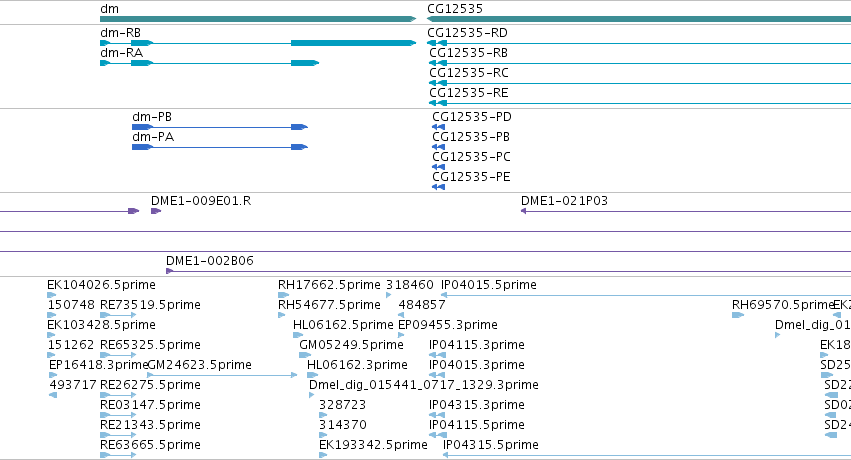This screenshot has width=851, height=460.
Task: Click HL06162.5prime EST label
Action: tap(343, 325)
